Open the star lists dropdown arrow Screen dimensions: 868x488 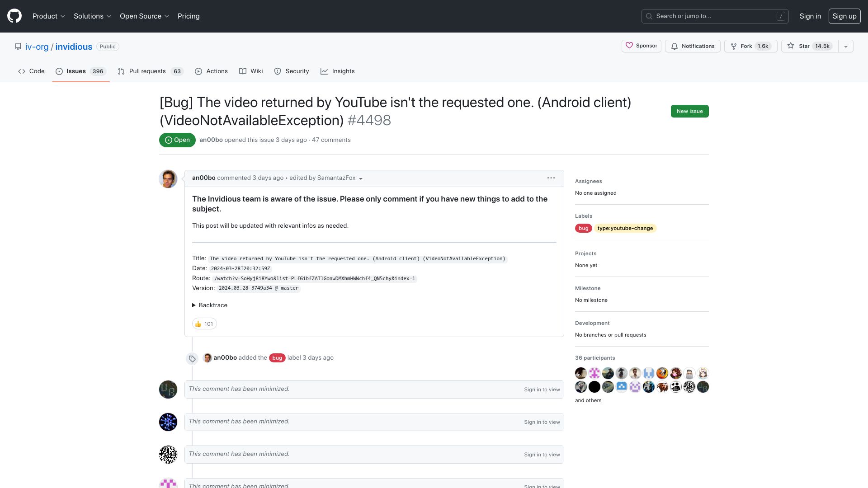pos(845,46)
